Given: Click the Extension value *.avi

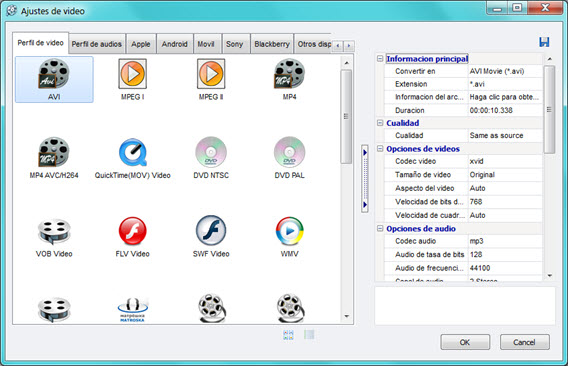Looking at the screenshot, I should point(505,84).
